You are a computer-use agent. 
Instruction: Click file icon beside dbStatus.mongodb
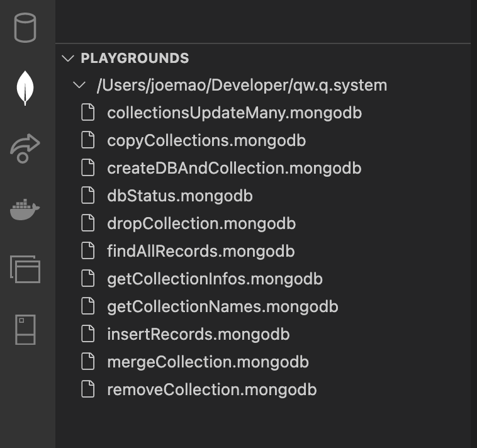point(89,196)
